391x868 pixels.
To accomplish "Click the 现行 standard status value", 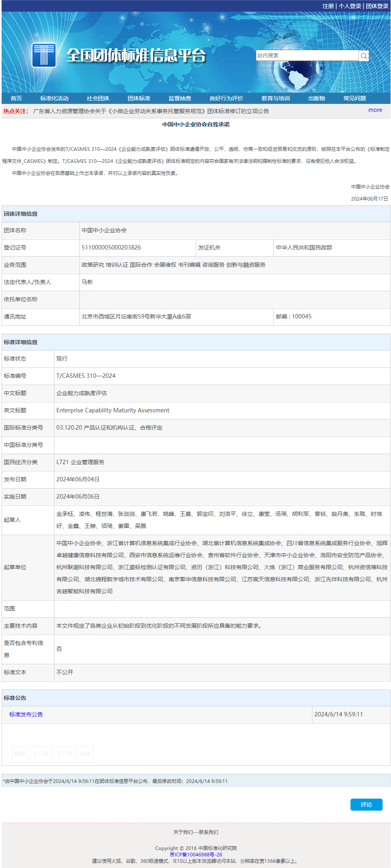I will click(x=62, y=359).
